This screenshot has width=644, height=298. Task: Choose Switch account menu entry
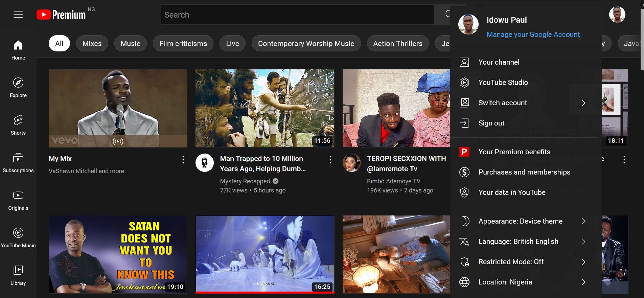point(526,103)
